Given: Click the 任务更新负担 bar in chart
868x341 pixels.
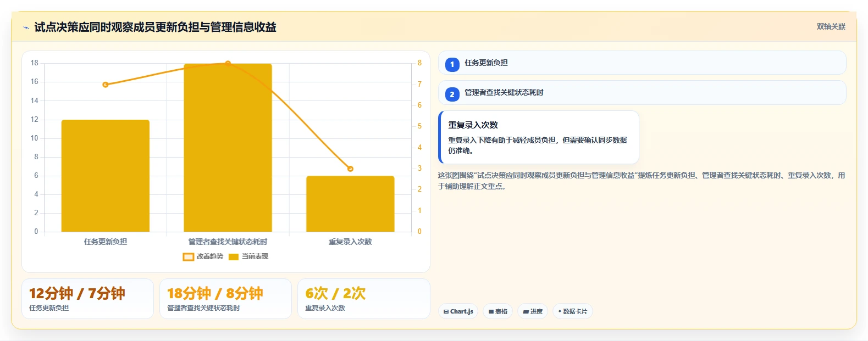Looking at the screenshot, I should point(106,176).
